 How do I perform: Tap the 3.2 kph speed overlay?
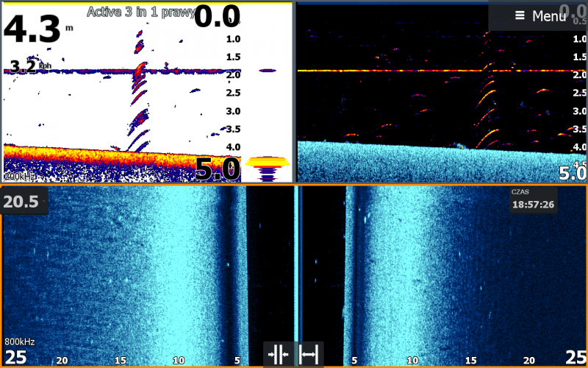pos(29,67)
